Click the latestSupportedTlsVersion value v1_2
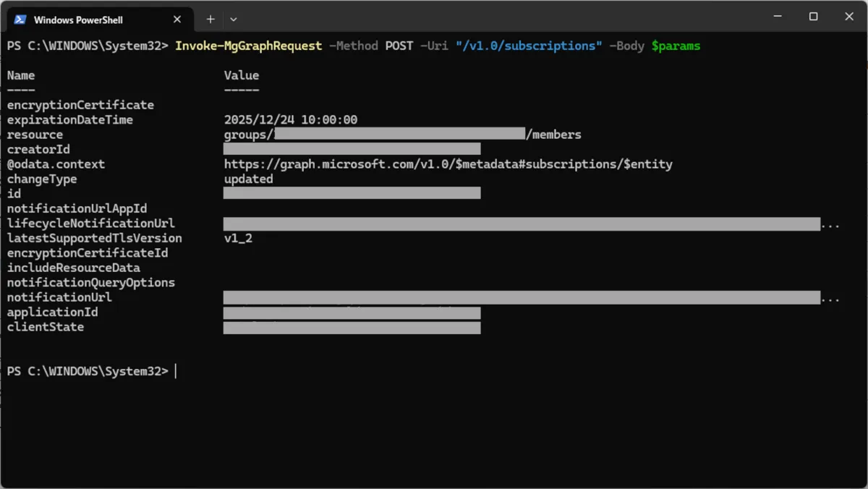The width and height of the screenshot is (868, 489). pos(238,238)
